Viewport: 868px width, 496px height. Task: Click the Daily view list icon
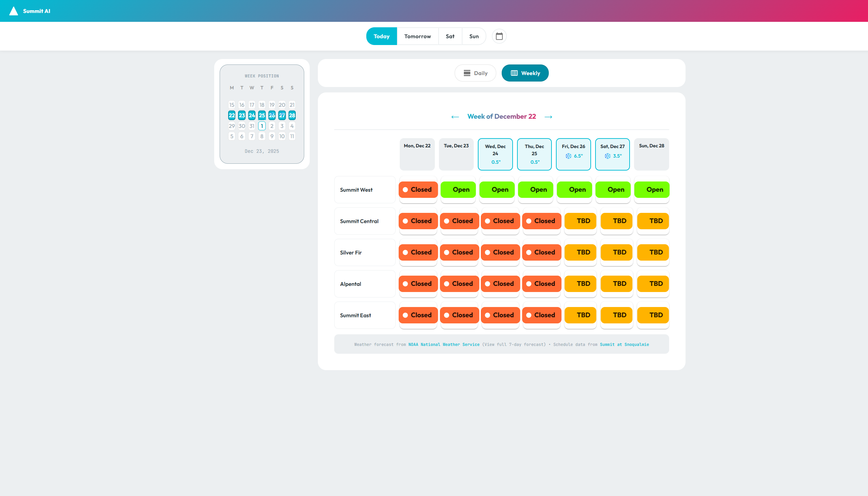(x=467, y=73)
